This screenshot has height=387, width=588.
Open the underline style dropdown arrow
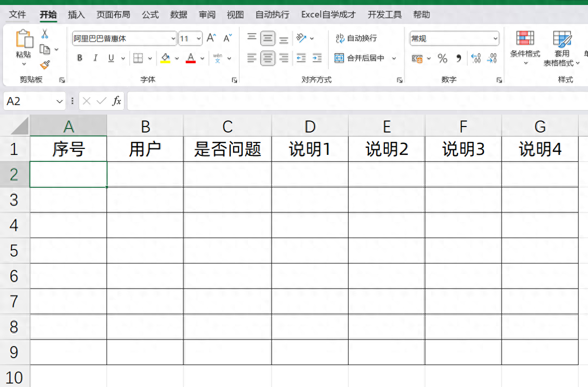[x=123, y=58]
